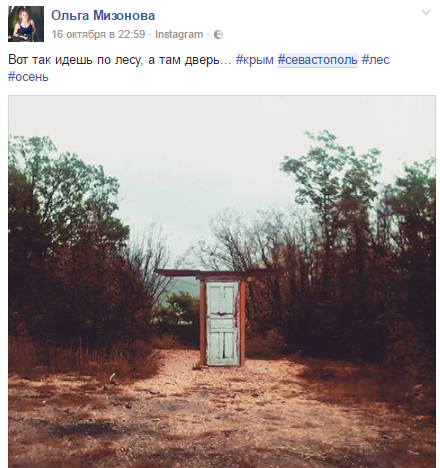
Task: Click the wooden roof beam above the door
Action: point(220,274)
